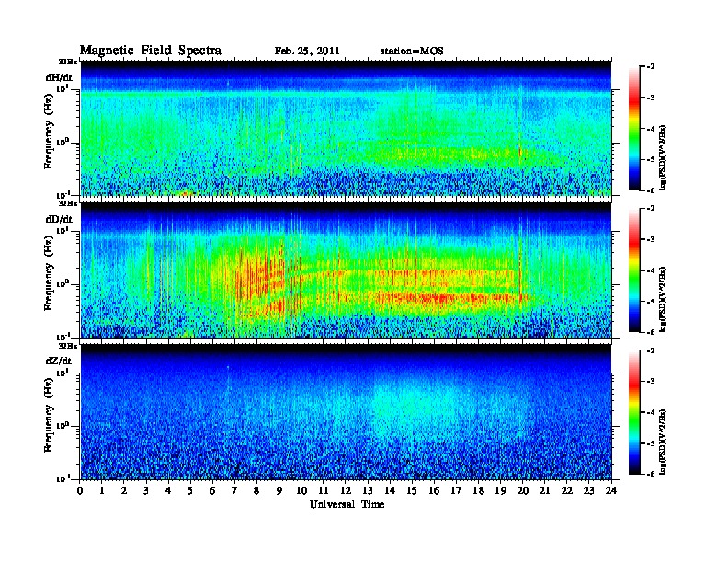
Task: Click the log(PSD) label beside dH/dt color scale
Action: click(663, 157)
